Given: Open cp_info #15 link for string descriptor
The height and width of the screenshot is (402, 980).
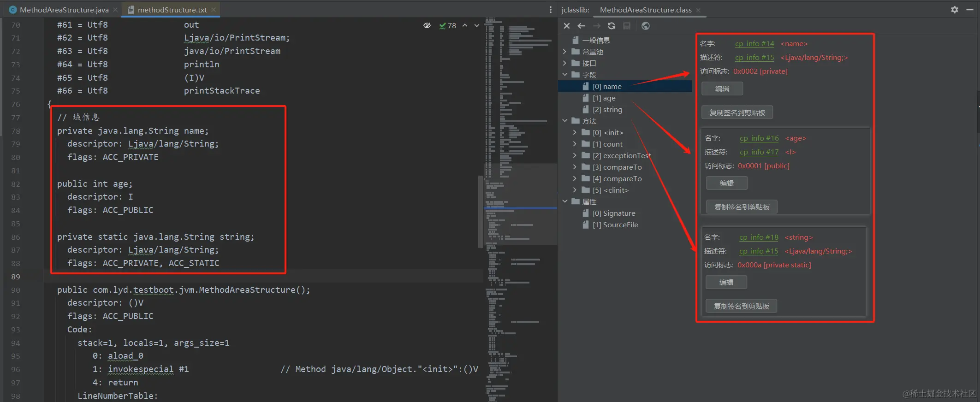Looking at the screenshot, I should [759, 251].
